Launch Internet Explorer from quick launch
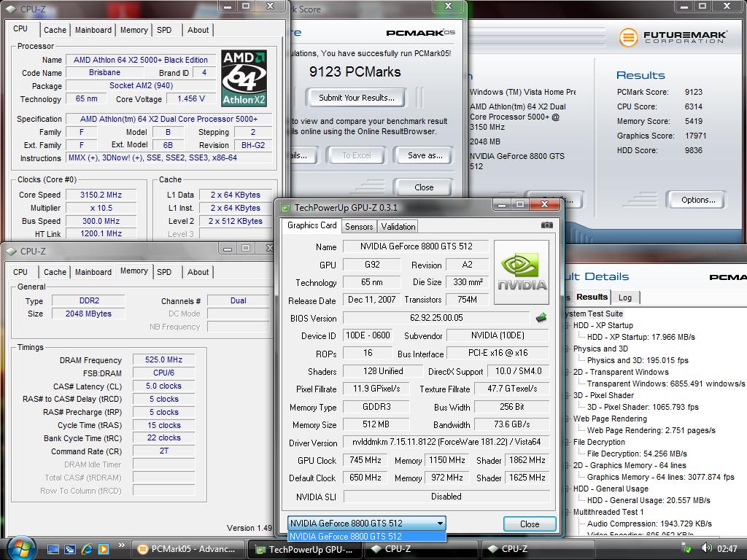The height and width of the screenshot is (560, 747). coord(87,549)
